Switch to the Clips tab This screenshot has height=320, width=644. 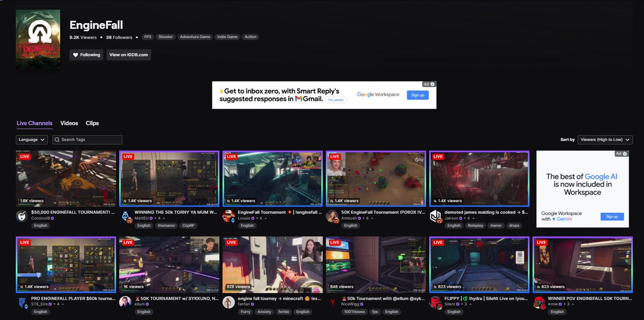pyautogui.click(x=92, y=123)
